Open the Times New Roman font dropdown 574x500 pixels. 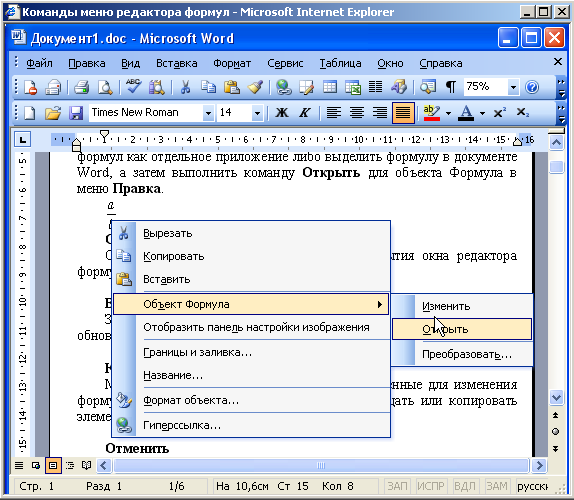[208, 113]
